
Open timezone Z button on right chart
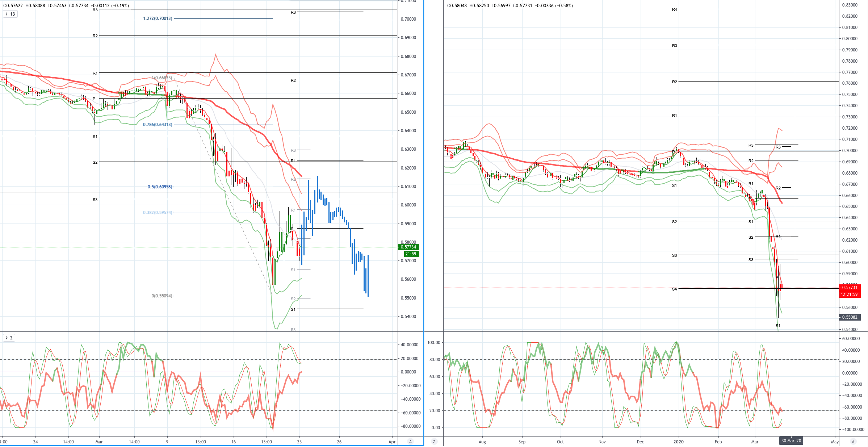coord(434,442)
